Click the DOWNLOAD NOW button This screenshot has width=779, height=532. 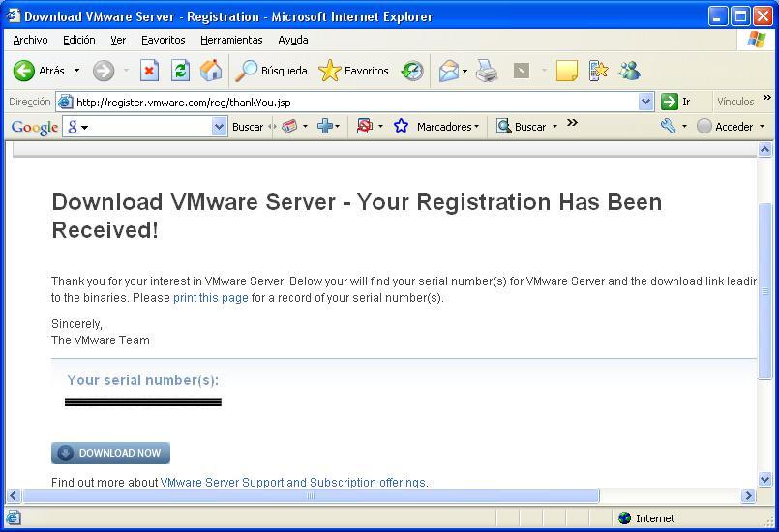(110, 453)
